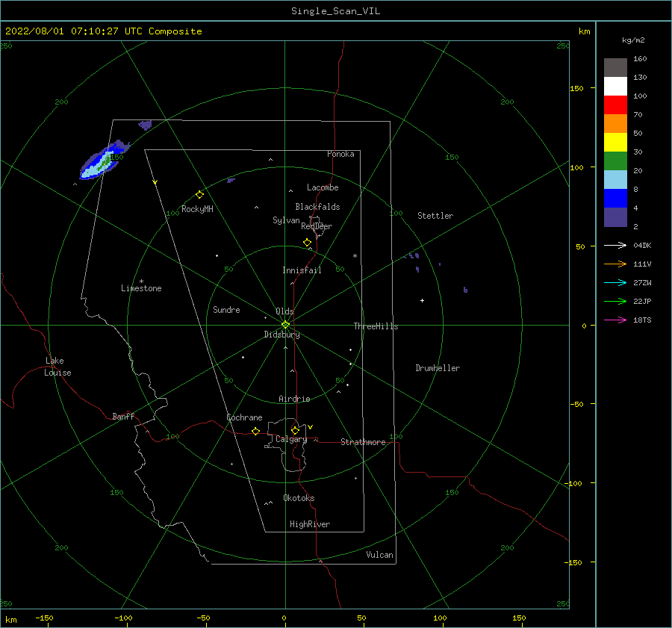Pick the gray 130-160 kg/m2 legend swatch
Image resolution: width=672 pixels, height=628 pixels.
point(615,68)
